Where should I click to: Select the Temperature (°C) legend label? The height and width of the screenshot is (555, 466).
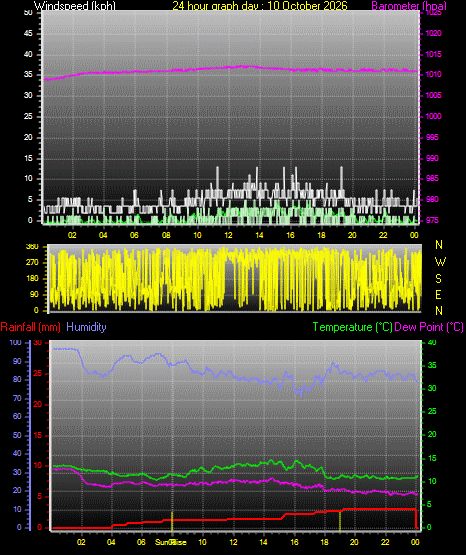[x=352, y=327]
